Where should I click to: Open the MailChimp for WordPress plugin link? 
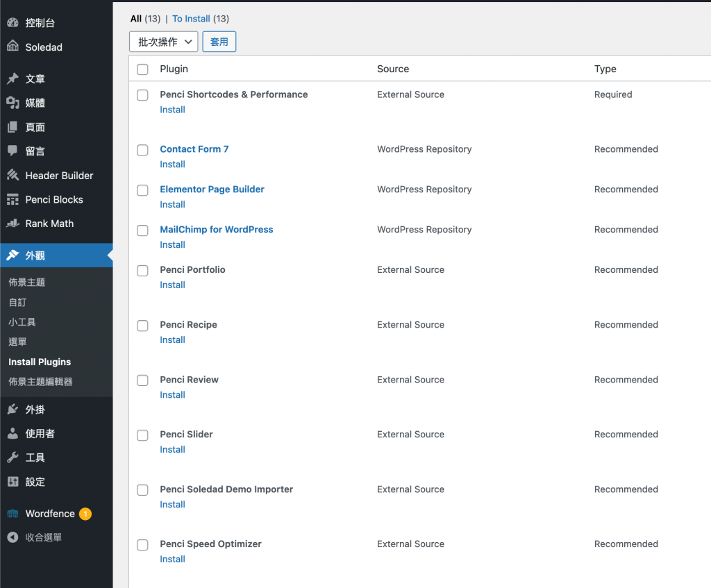(217, 229)
